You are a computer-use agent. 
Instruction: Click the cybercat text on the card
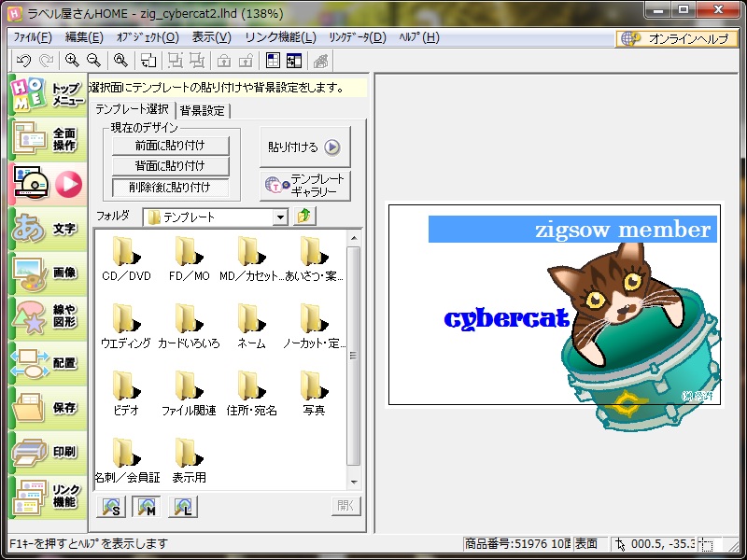point(507,319)
